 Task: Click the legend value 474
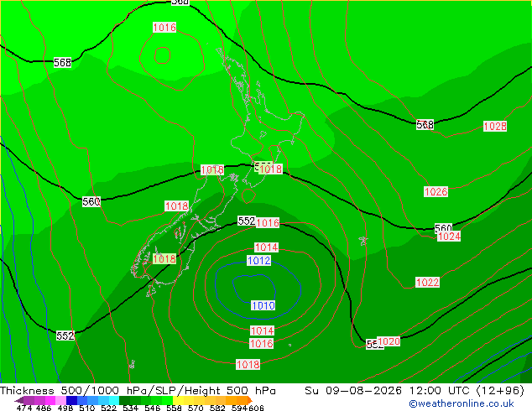coord(24,408)
